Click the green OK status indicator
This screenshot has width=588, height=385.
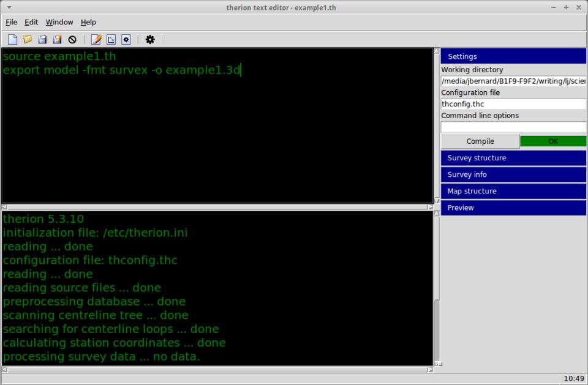(552, 141)
